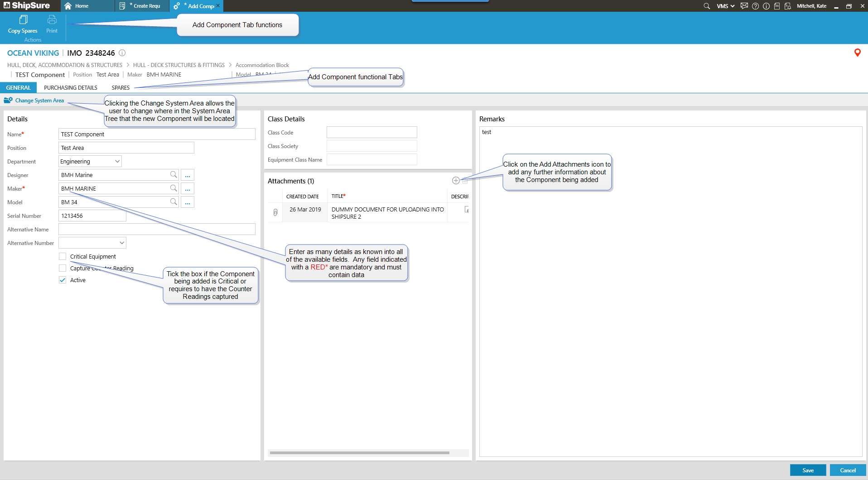This screenshot has height=480, width=868.
Task: Click the info icon beside IMO number
Action: pyautogui.click(x=122, y=53)
